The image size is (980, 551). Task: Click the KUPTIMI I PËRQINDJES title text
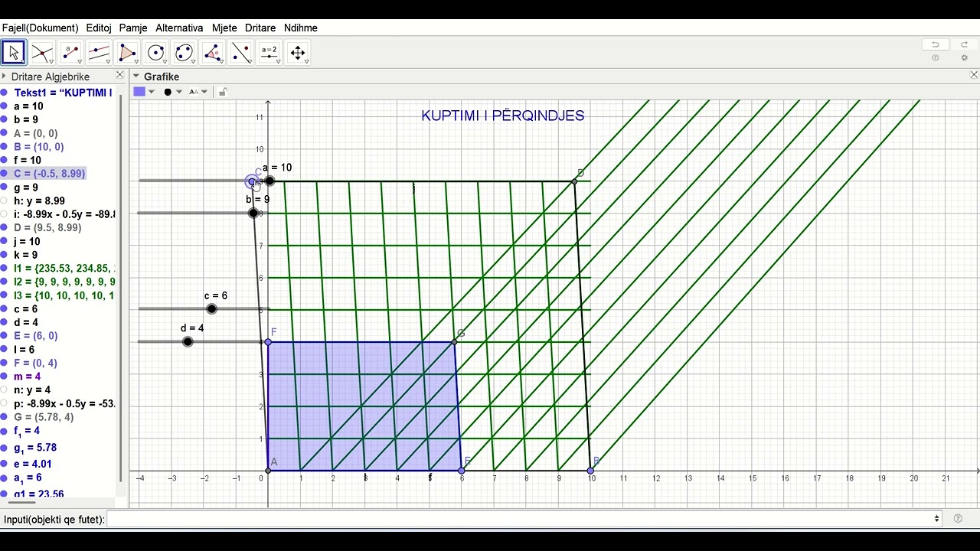pos(502,116)
